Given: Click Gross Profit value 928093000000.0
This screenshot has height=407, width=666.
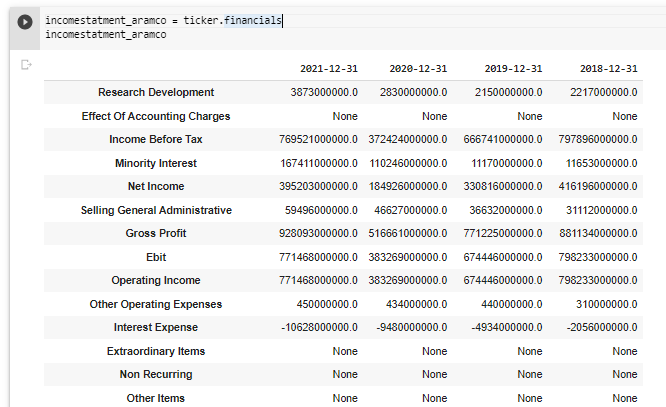Looking at the screenshot, I should click(318, 233).
